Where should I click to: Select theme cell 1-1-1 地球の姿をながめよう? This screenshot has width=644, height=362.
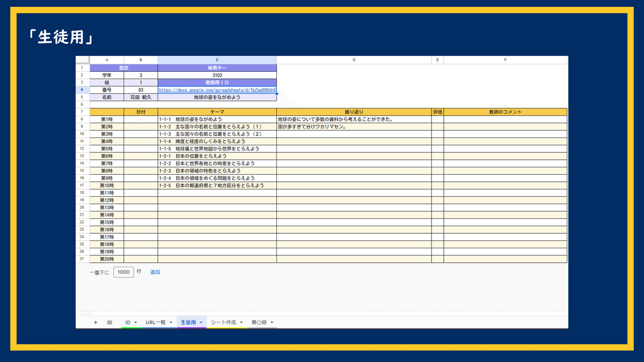point(217,119)
